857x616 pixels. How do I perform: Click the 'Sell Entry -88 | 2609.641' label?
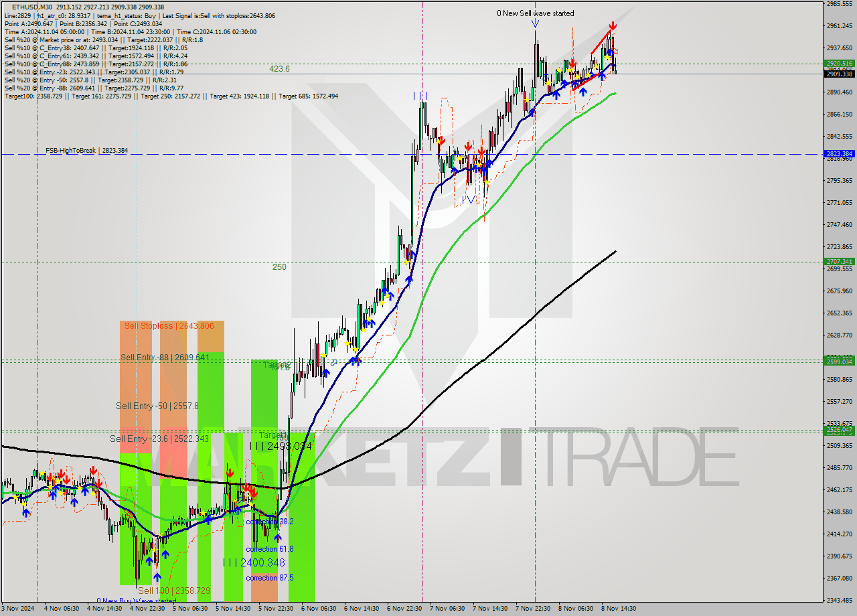tap(165, 358)
